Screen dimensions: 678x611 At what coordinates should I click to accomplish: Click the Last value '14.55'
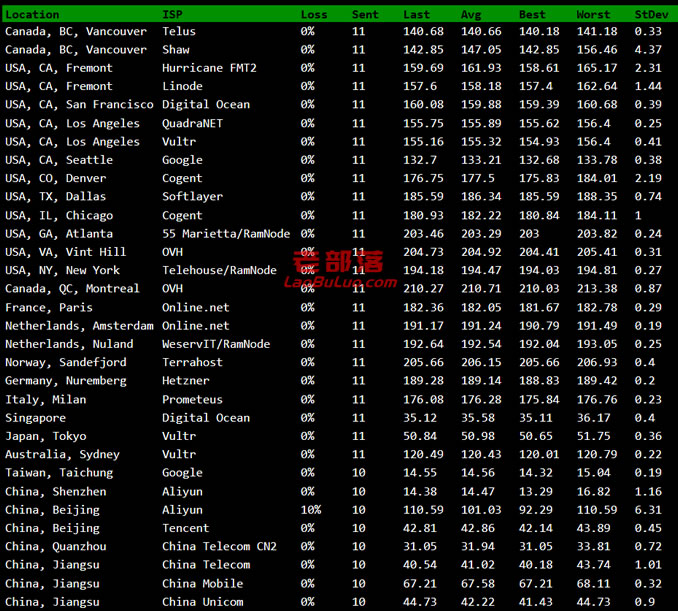[420, 473]
